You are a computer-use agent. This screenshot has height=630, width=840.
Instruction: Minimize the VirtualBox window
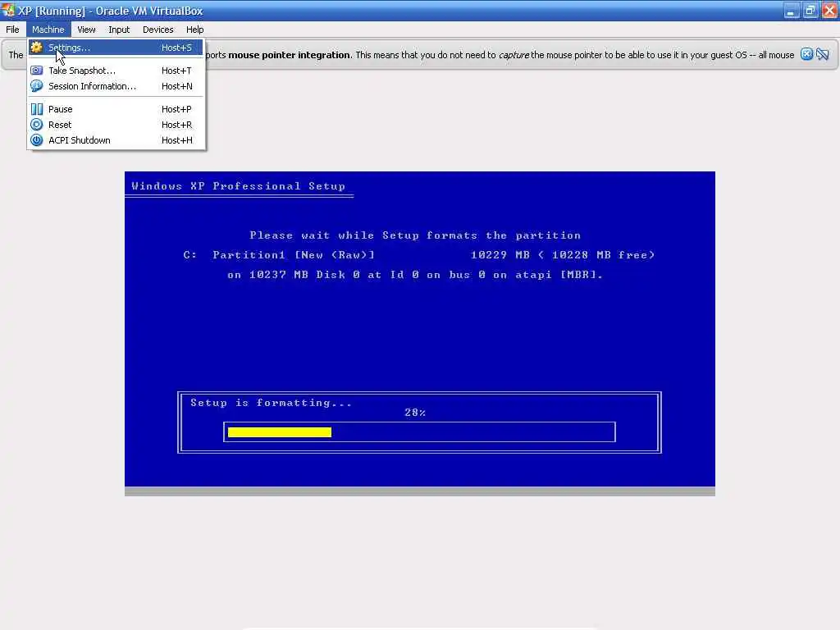point(792,11)
